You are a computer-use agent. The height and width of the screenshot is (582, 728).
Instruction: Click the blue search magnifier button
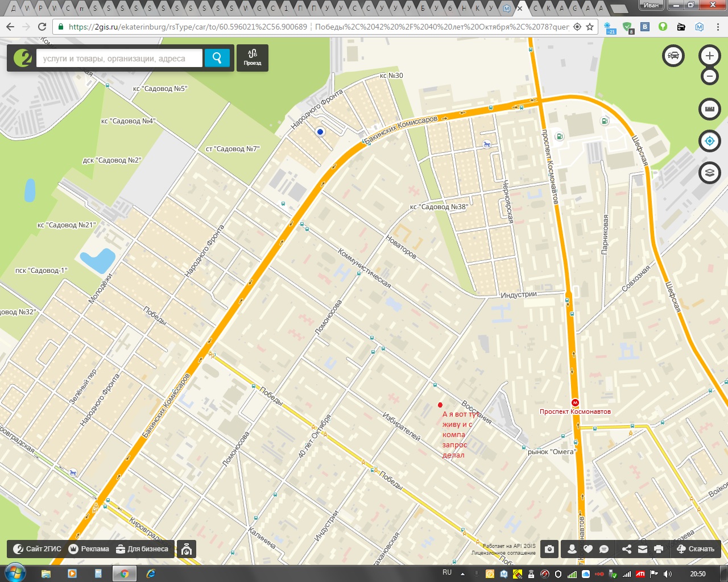point(217,58)
